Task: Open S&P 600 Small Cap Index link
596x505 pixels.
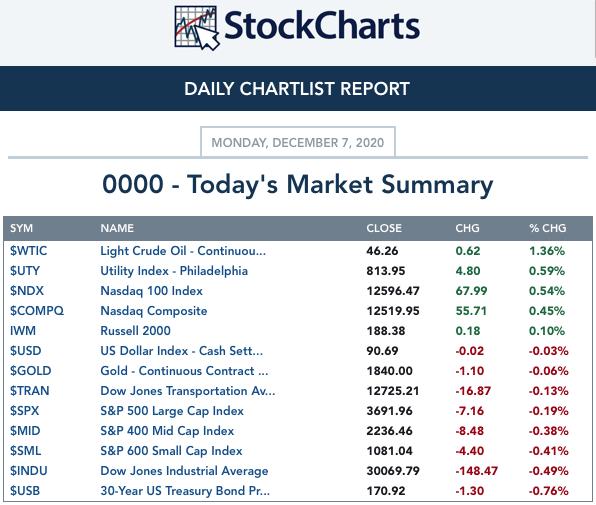Action: point(171,451)
